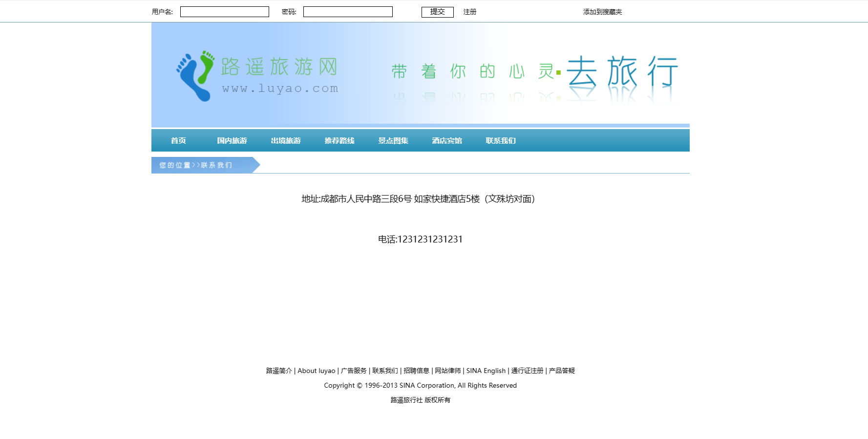The width and height of the screenshot is (868, 439).
Task: Open About luyao footer link
Action: [317, 371]
